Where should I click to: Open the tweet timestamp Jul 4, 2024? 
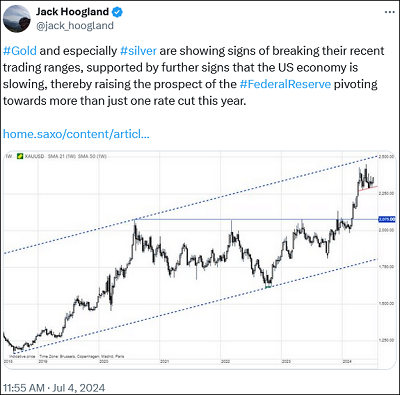pyautogui.click(x=77, y=388)
